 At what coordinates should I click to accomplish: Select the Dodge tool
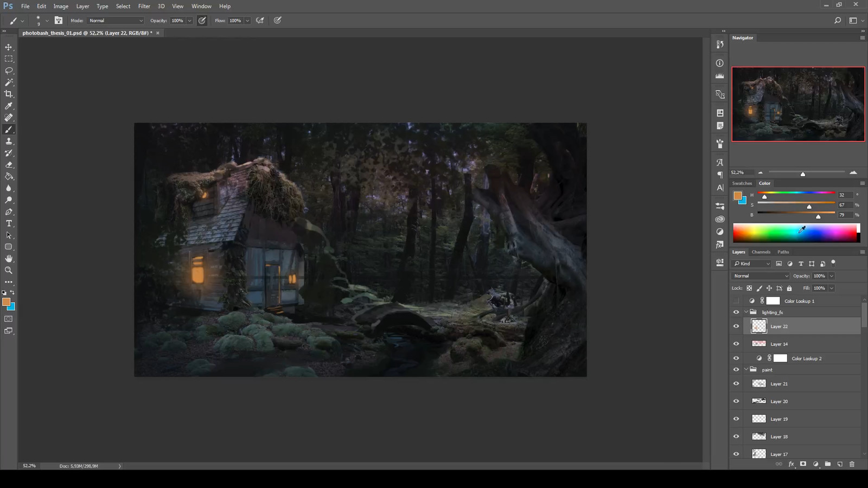9,200
